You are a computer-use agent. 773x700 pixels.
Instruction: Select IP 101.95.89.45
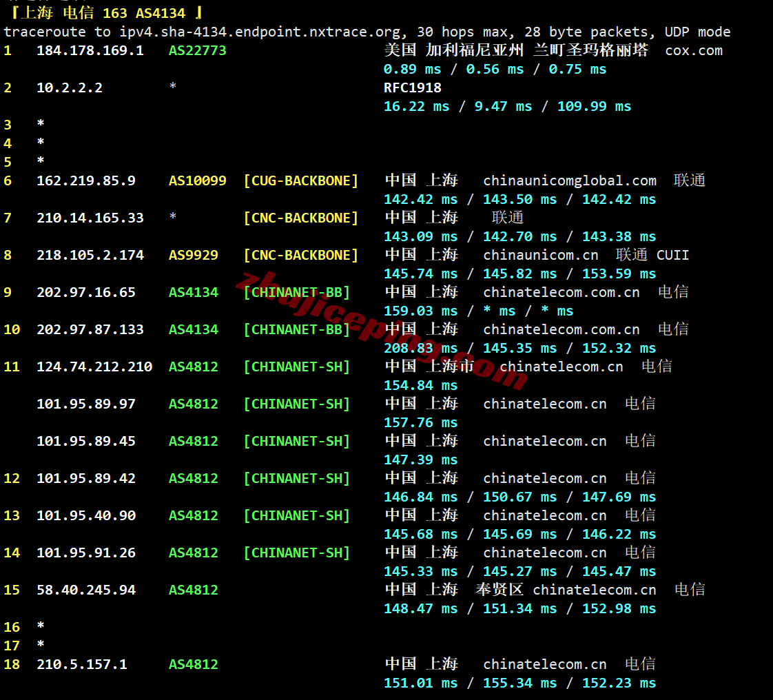[86, 442]
